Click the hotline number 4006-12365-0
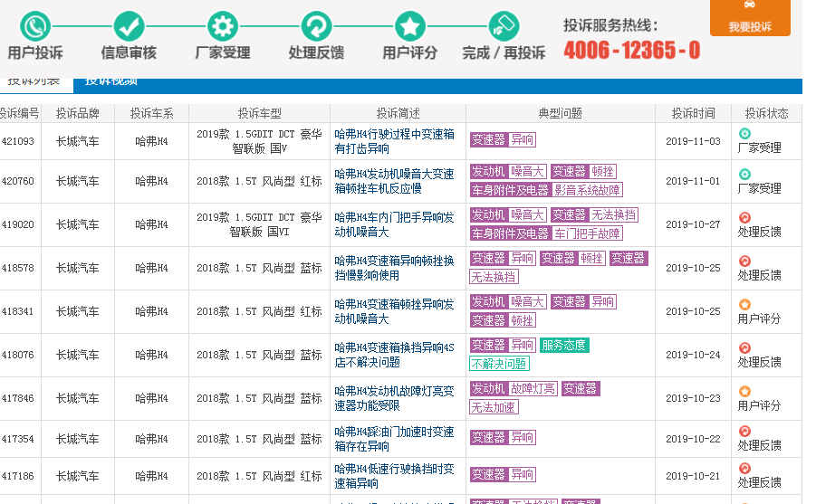Screen dimensions: 816x504 pos(632,51)
